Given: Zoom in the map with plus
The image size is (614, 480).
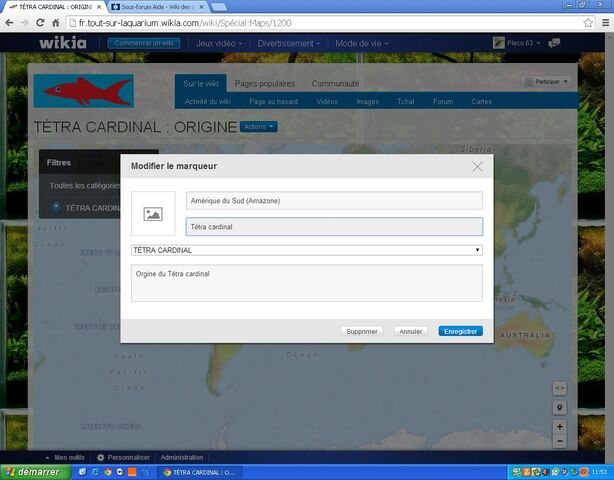Looking at the screenshot, I should pos(560,426).
